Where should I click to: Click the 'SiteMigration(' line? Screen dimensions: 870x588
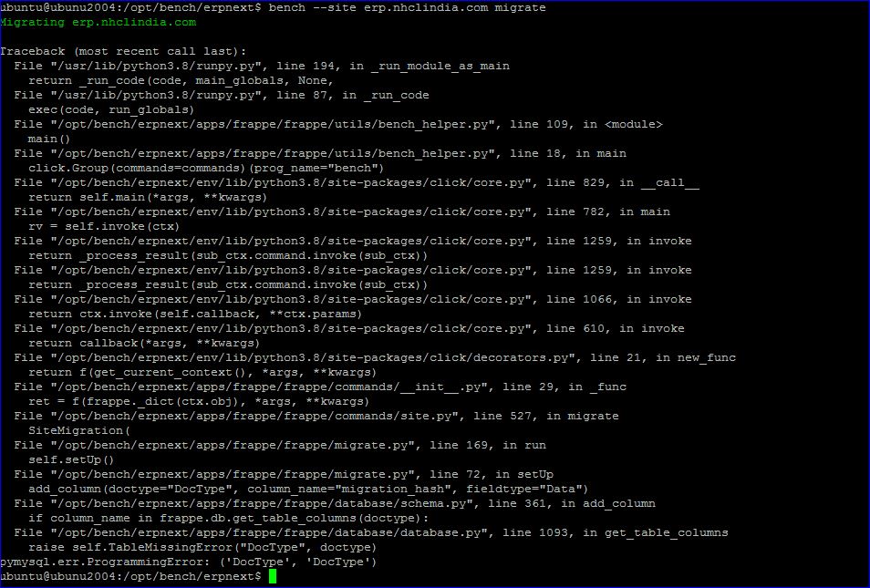tap(79, 430)
